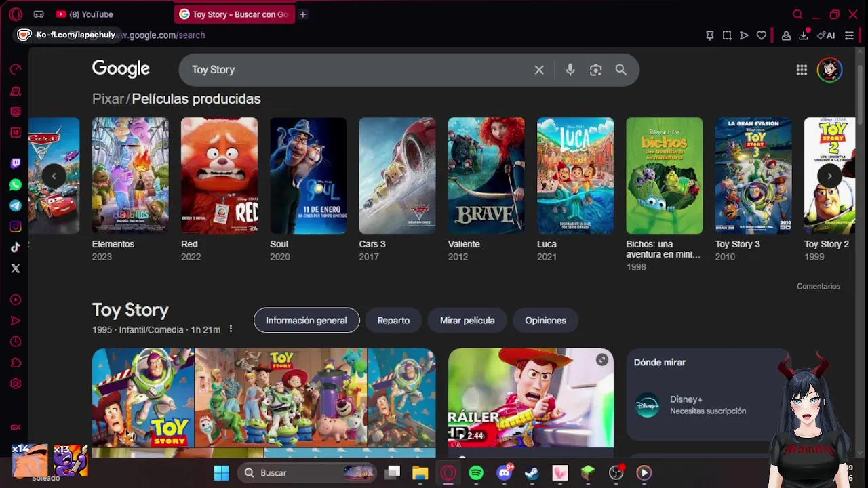868x488 pixels.
Task: Search by image with Google Lens icon
Action: [x=595, y=70]
